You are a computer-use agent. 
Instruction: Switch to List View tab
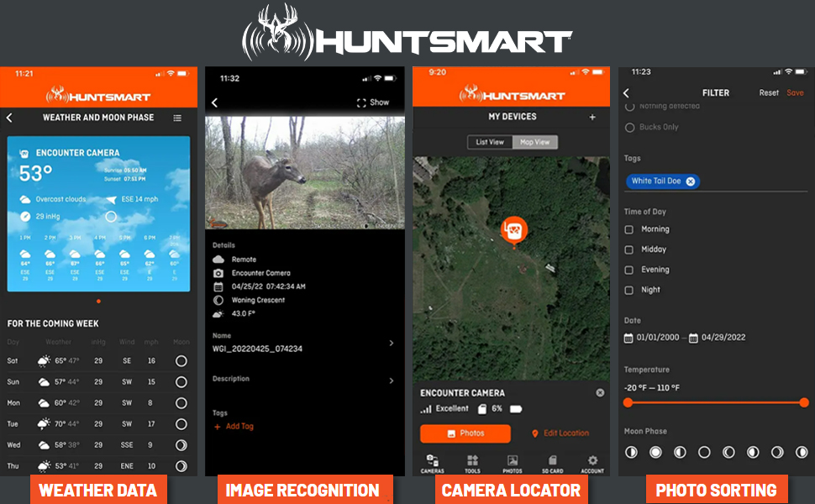[490, 142]
